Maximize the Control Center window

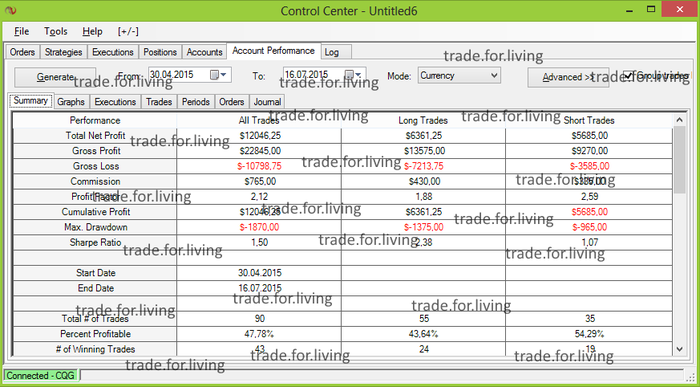[651, 9]
